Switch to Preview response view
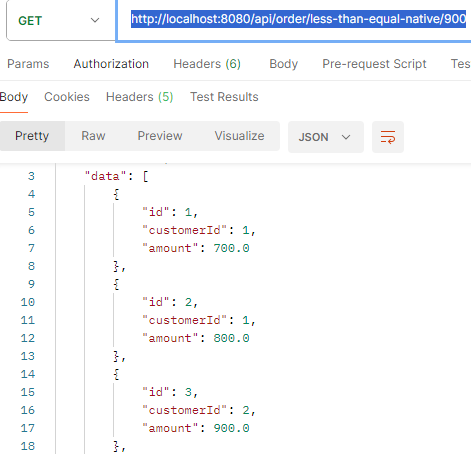The height and width of the screenshot is (454, 471). pos(160,136)
